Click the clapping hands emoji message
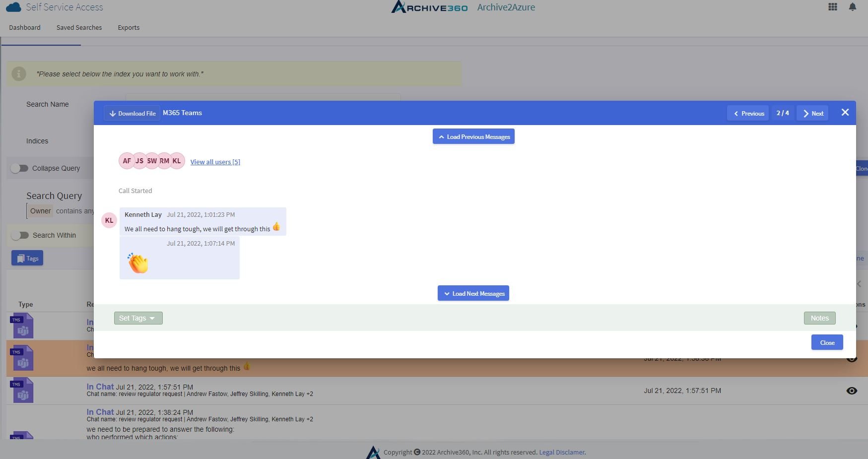 (138, 263)
